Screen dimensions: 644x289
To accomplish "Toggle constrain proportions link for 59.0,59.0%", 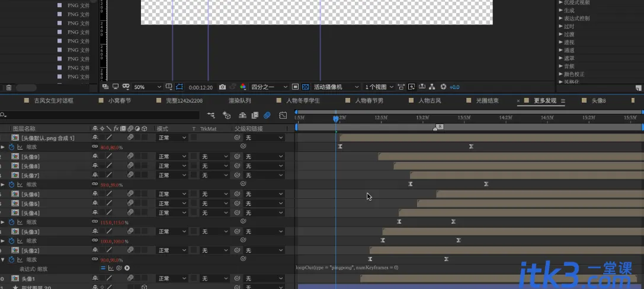I will point(95,185).
